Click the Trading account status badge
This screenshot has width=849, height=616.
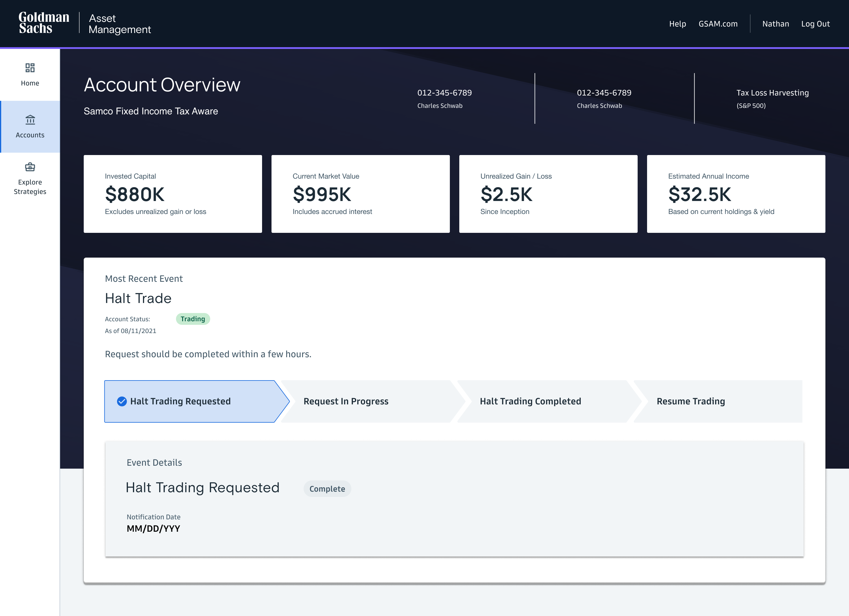(x=193, y=319)
